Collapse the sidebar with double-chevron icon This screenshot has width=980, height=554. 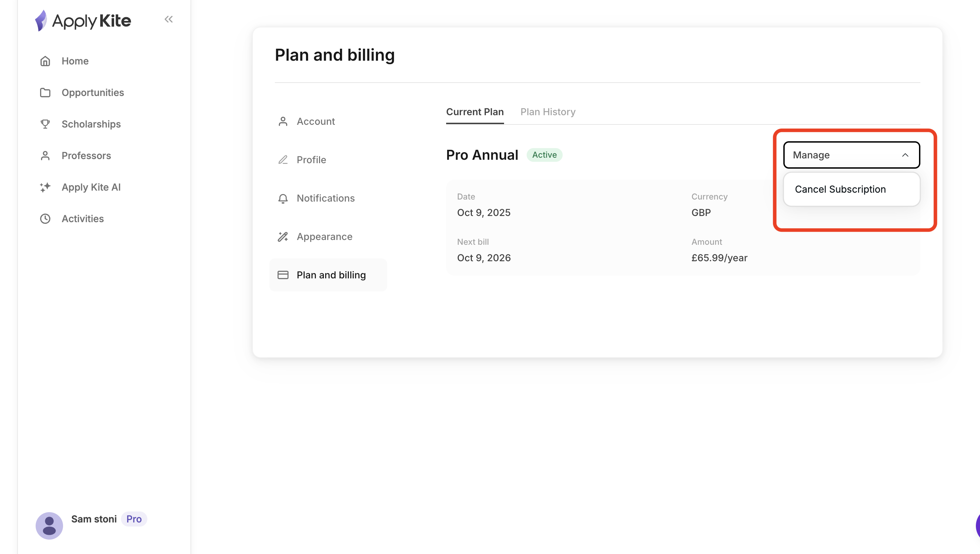[x=169, y=19]
